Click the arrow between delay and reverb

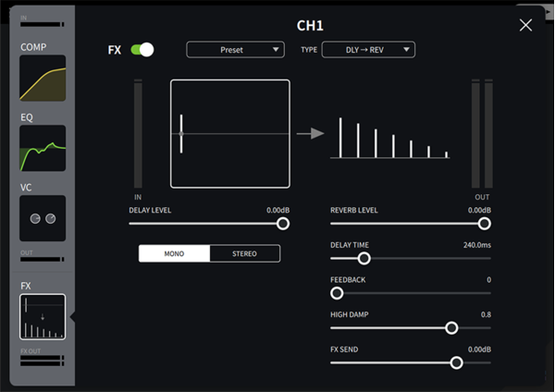[x=310, y=134]
